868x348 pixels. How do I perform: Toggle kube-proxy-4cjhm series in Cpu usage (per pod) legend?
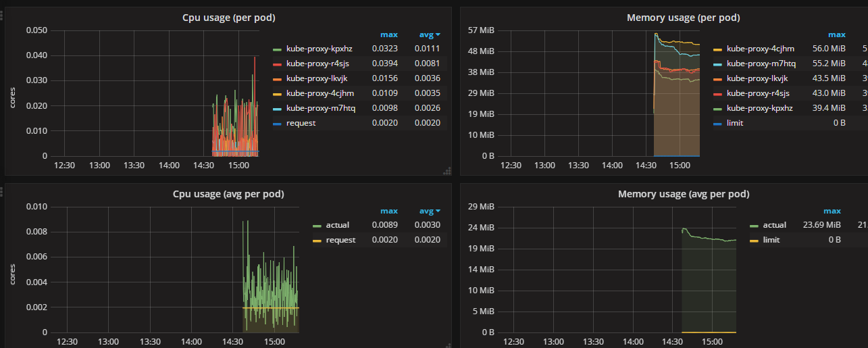click(x=320, y=93)
